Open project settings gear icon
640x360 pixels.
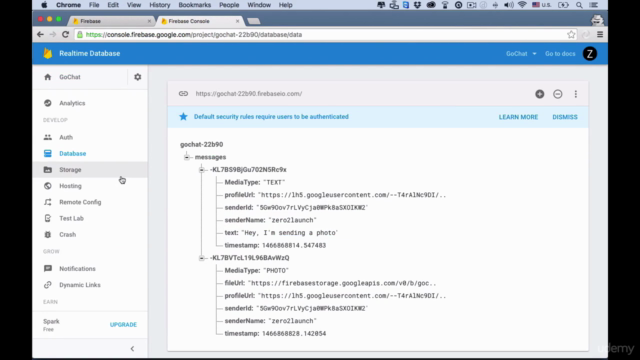click(x=138, y=77)
